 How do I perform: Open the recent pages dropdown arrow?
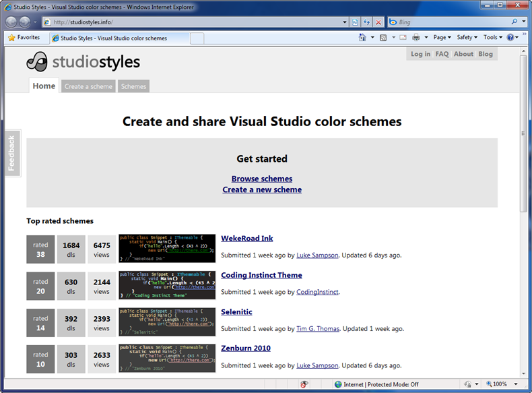point(35,22)
